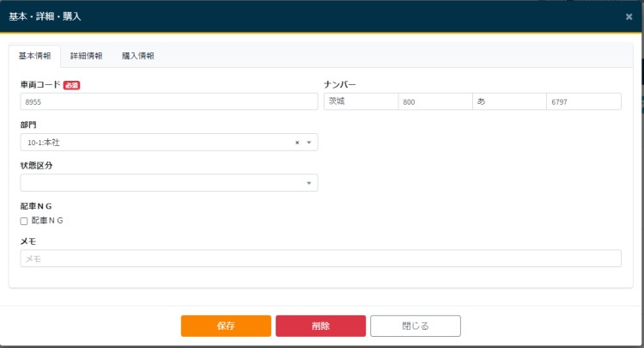This screenshot has width=644, height=348.
Task: Select the ナンバー class field showing 800
Action: [434, 101]
